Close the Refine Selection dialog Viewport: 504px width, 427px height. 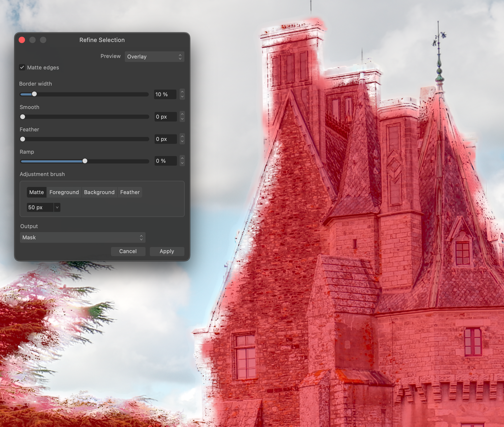pyautogui.click(x=22, y=40)
